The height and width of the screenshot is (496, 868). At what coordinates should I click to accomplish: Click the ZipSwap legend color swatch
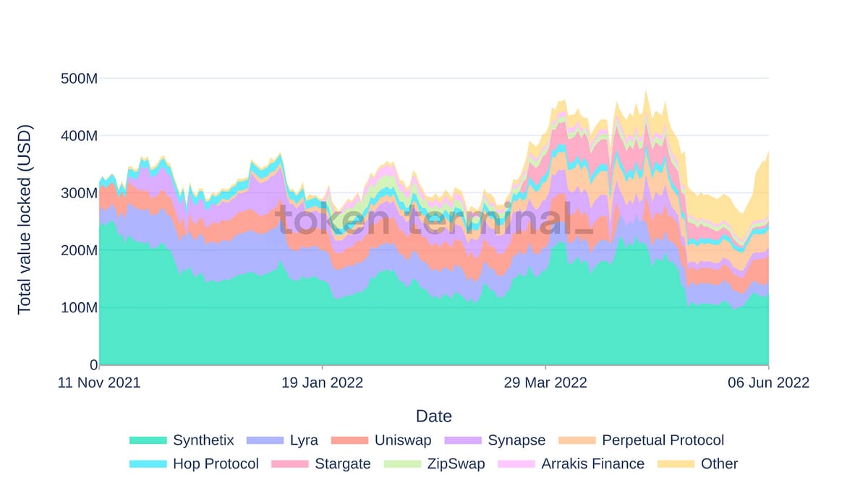point(402,463)
